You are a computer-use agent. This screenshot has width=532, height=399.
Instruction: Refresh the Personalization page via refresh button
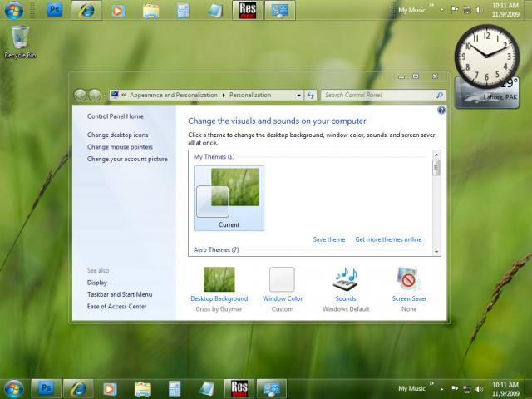tap(310, 96)
